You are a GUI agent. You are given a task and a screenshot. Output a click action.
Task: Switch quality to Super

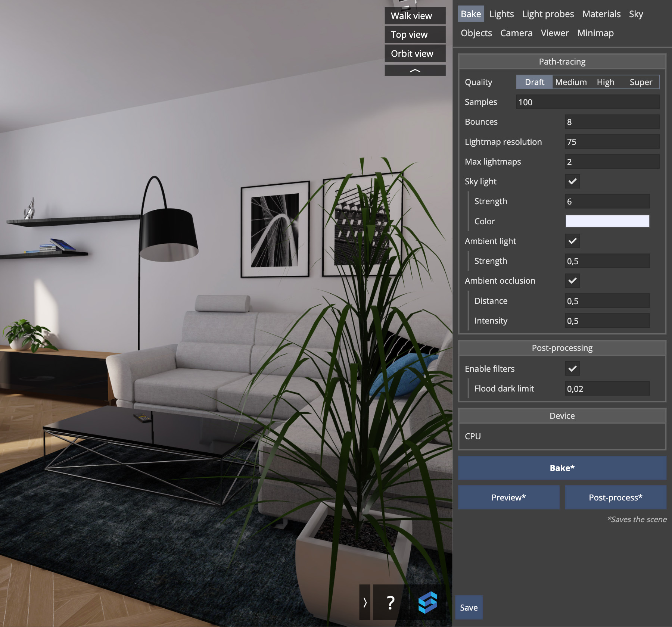pyautogui.click(x=641, y=82)
